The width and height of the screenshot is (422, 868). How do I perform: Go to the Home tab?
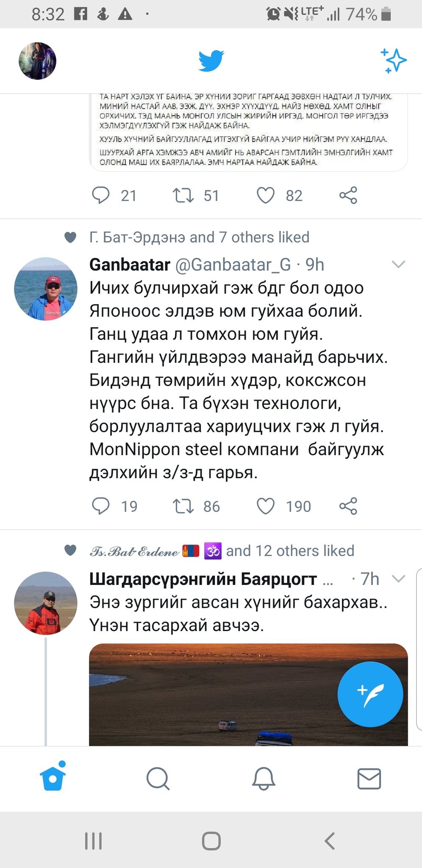(53, 776)
